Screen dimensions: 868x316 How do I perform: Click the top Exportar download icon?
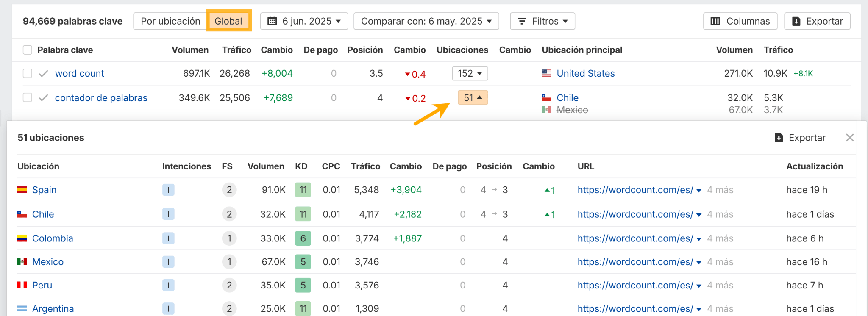point(796,21)
